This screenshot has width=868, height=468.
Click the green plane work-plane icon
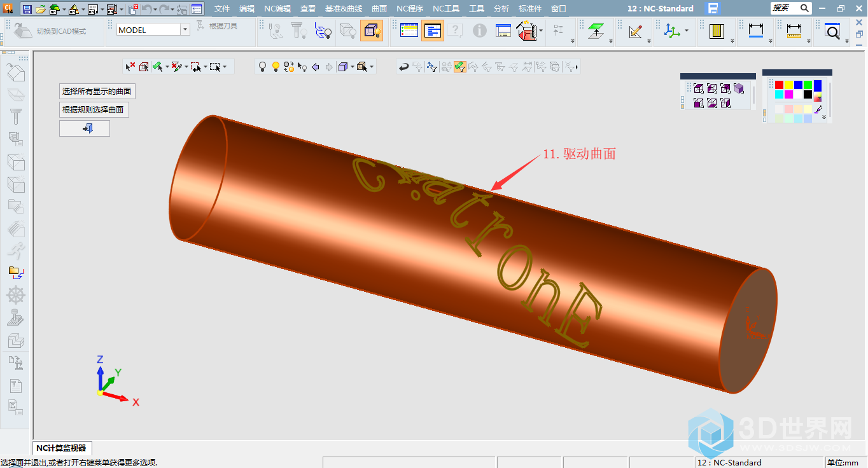click(x=596, y=31)
